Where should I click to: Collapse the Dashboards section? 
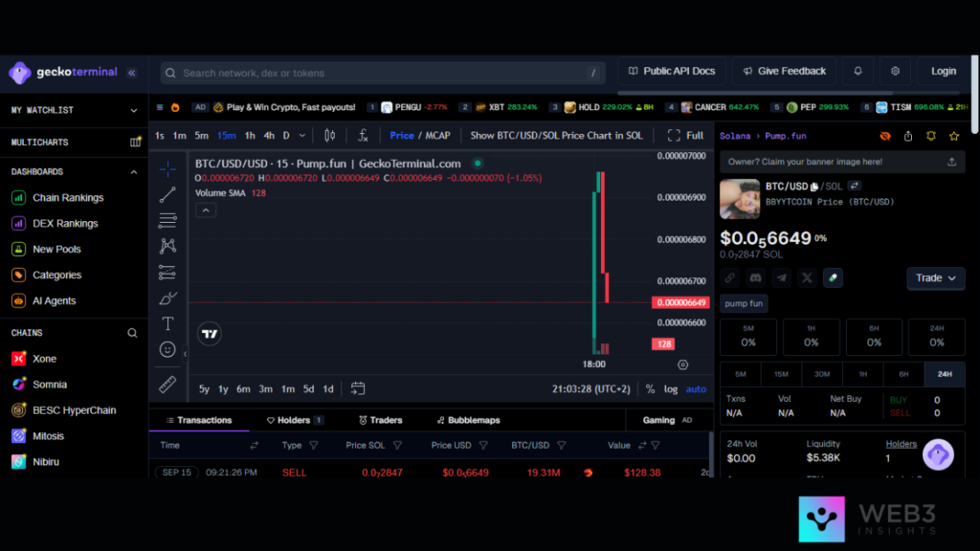point(133,172)
